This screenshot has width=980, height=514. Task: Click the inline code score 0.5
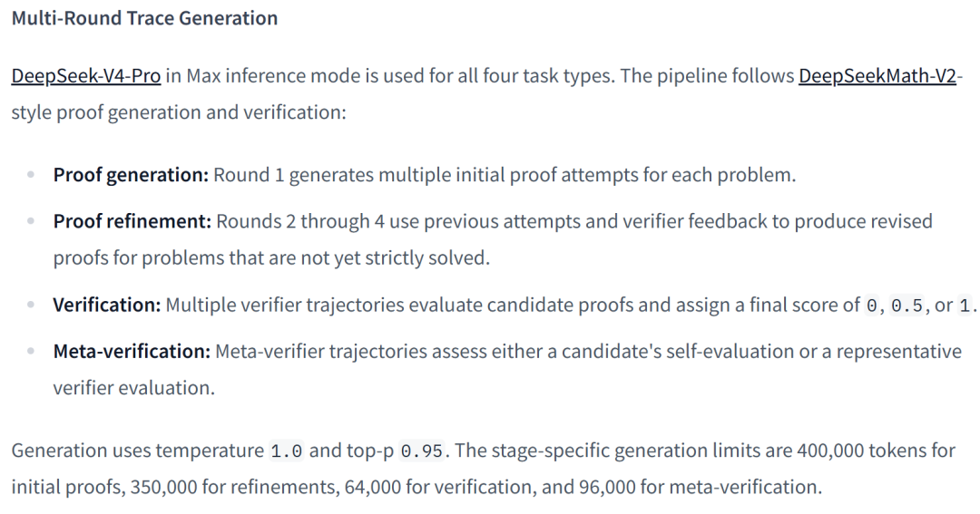[906, 305]
